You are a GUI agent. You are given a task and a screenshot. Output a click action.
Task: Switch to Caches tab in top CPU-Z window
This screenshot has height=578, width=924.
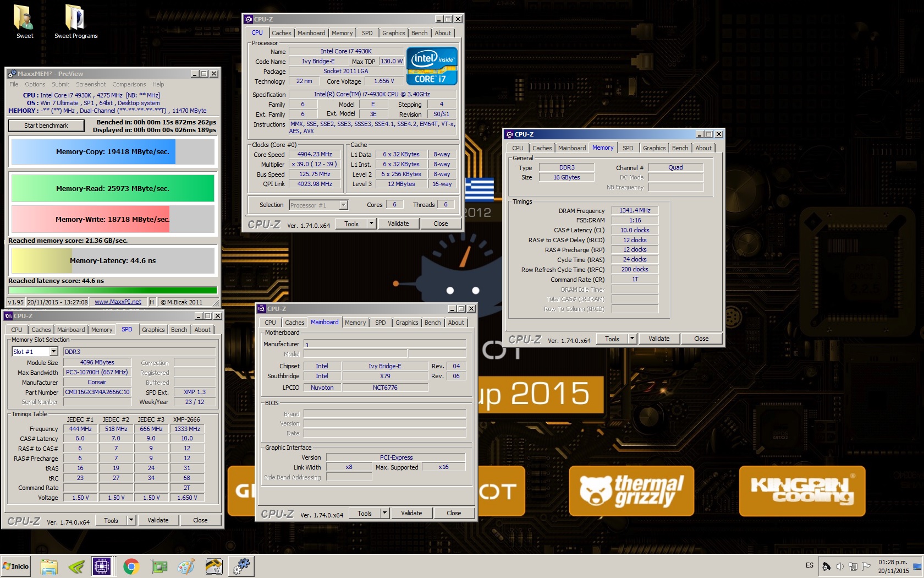(x=281, y=33)
